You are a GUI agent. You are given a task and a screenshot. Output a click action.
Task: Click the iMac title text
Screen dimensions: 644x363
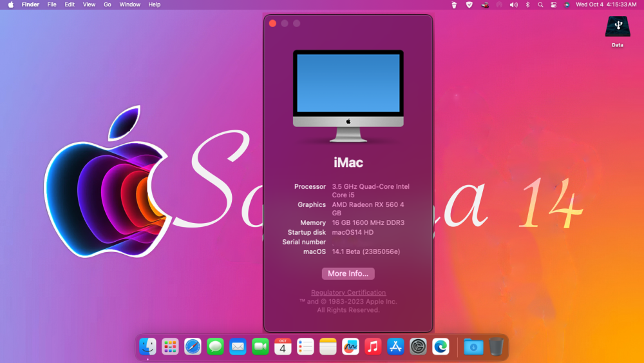coord(348,162)
